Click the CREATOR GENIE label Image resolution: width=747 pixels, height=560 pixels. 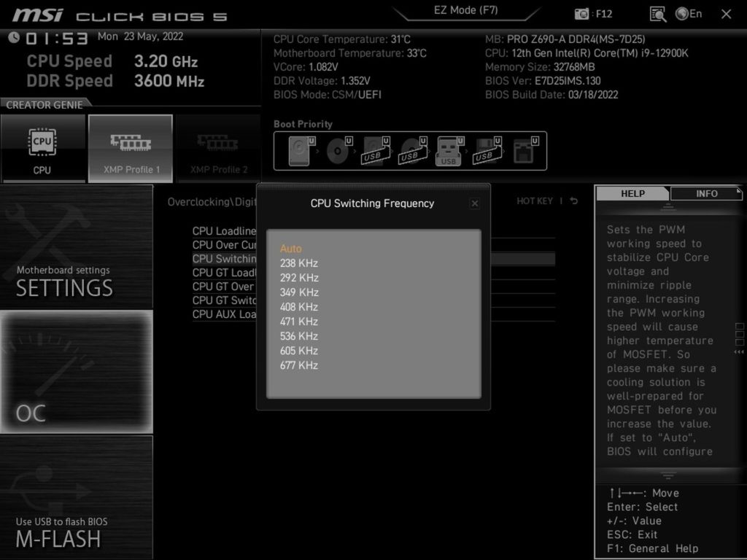click(44, 105)
